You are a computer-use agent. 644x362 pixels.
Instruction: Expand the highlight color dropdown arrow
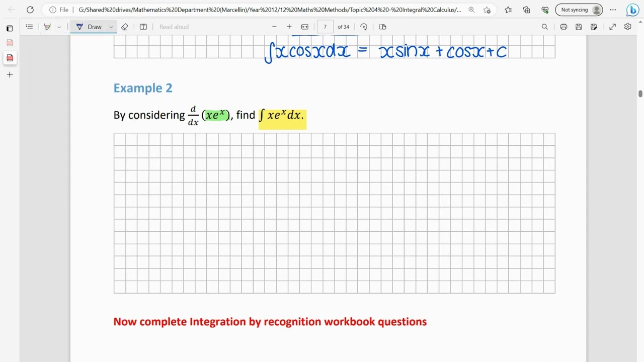click(x=59, y=27)
